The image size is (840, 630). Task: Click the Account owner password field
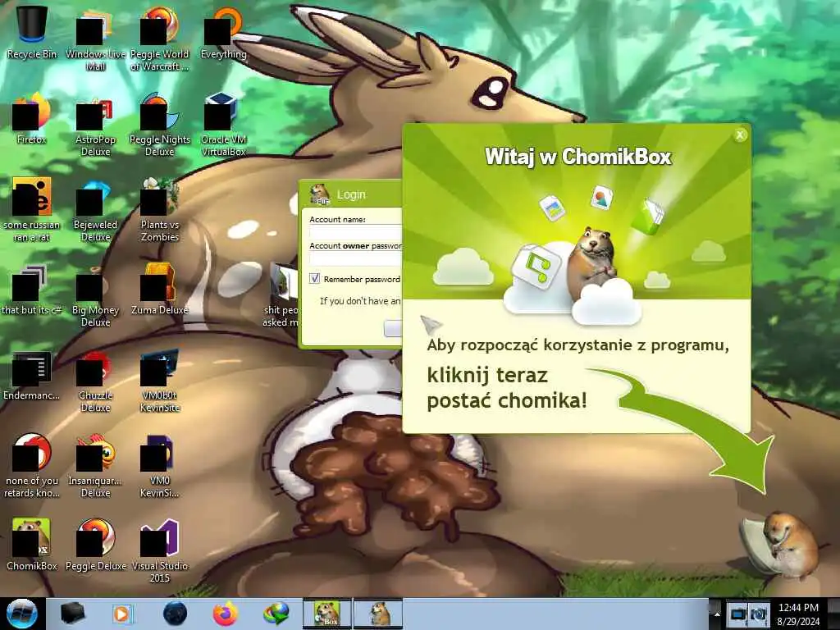point(356,258)
